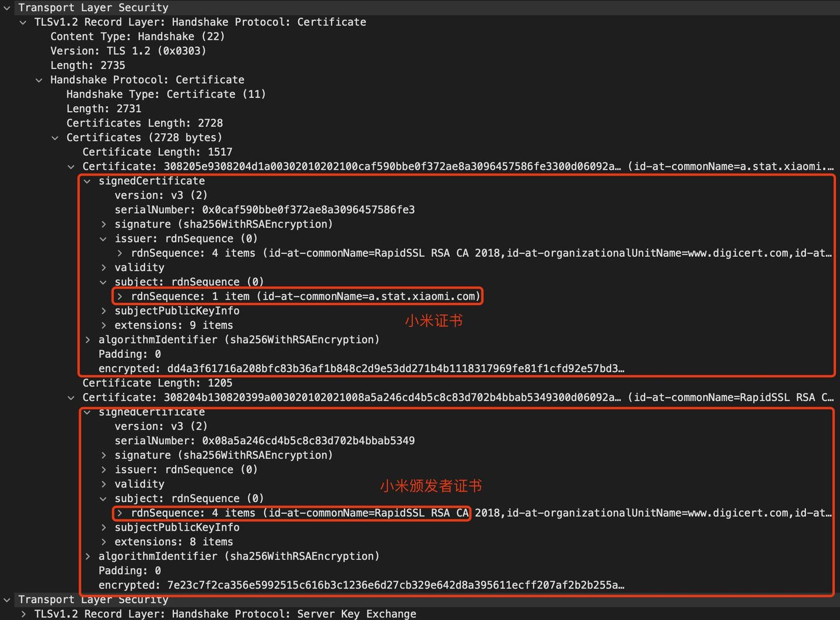Collapse the second signedCertificate node
The height and width of the screenshot is (620, 840).
[87, 412]
